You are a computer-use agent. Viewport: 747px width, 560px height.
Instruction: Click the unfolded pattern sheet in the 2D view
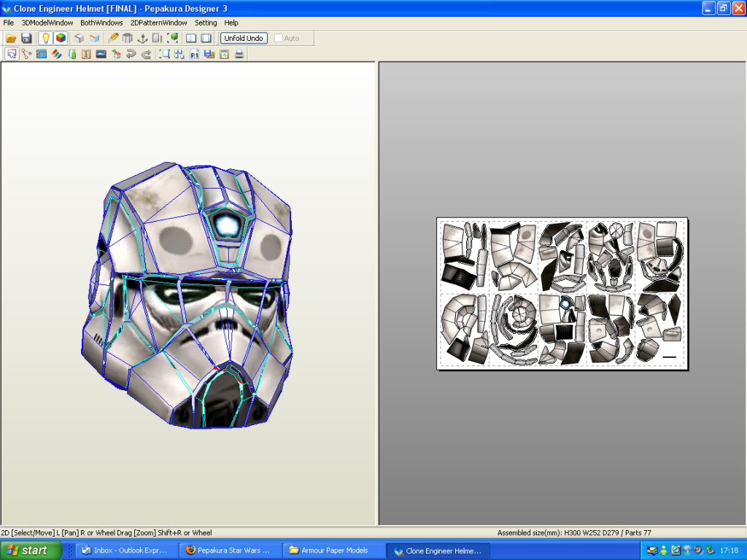click(562, 294)
